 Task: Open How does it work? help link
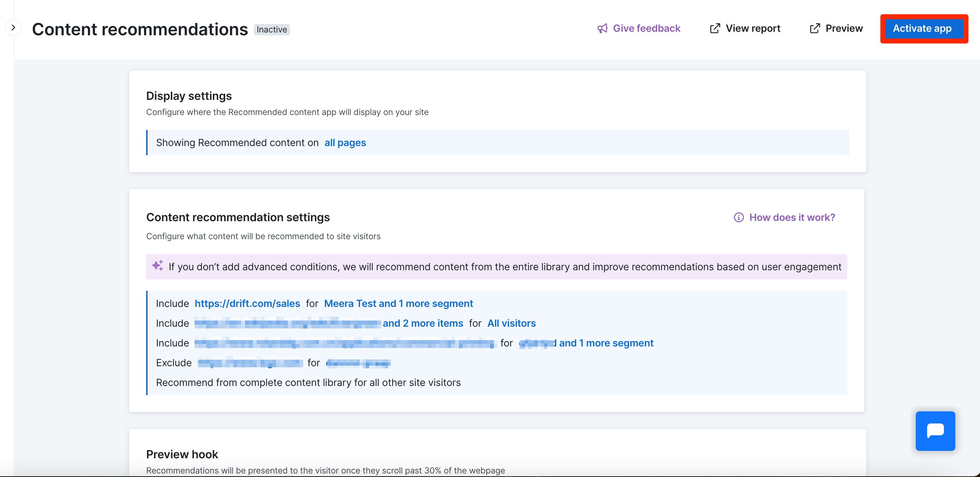[784, 217]
